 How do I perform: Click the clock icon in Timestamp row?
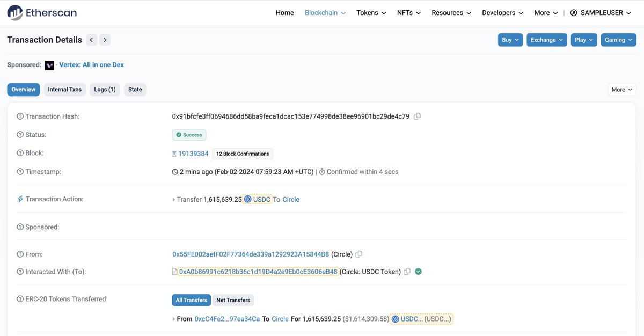point(175,172)
